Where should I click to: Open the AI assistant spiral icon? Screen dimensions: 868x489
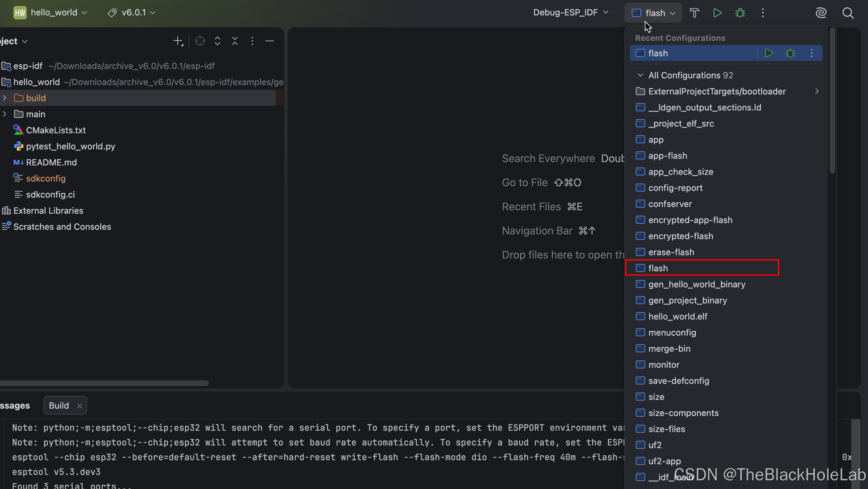point(821,13)
